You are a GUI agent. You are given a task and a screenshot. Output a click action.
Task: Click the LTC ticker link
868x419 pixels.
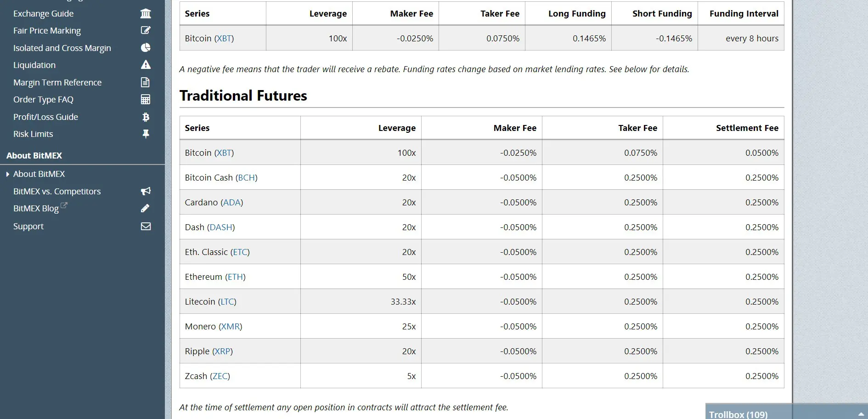[x=227, y=301]
